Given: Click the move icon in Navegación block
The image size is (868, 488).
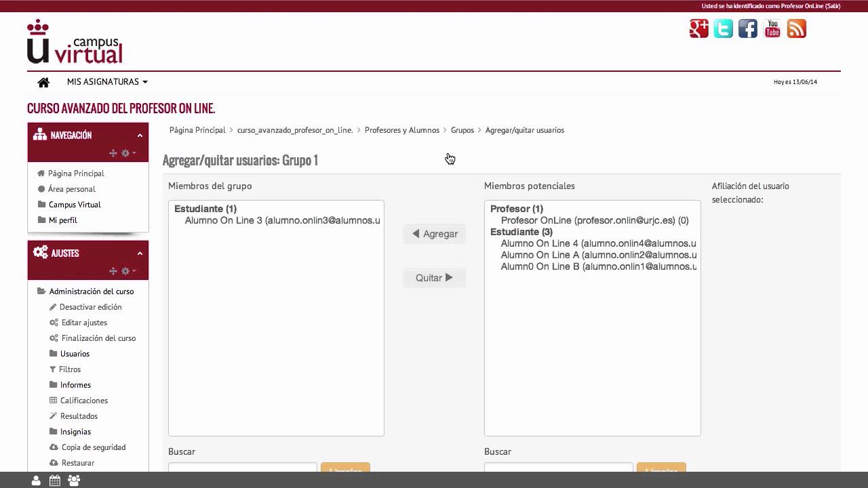Looking at the screenshot, I should 113,153.
